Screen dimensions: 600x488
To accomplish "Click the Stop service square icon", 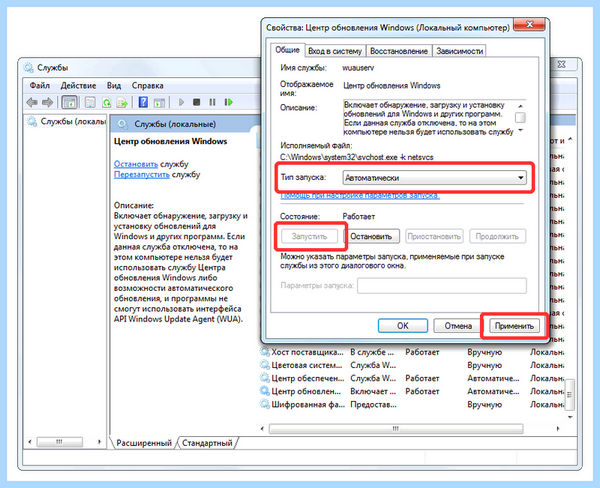I will 197,102.
